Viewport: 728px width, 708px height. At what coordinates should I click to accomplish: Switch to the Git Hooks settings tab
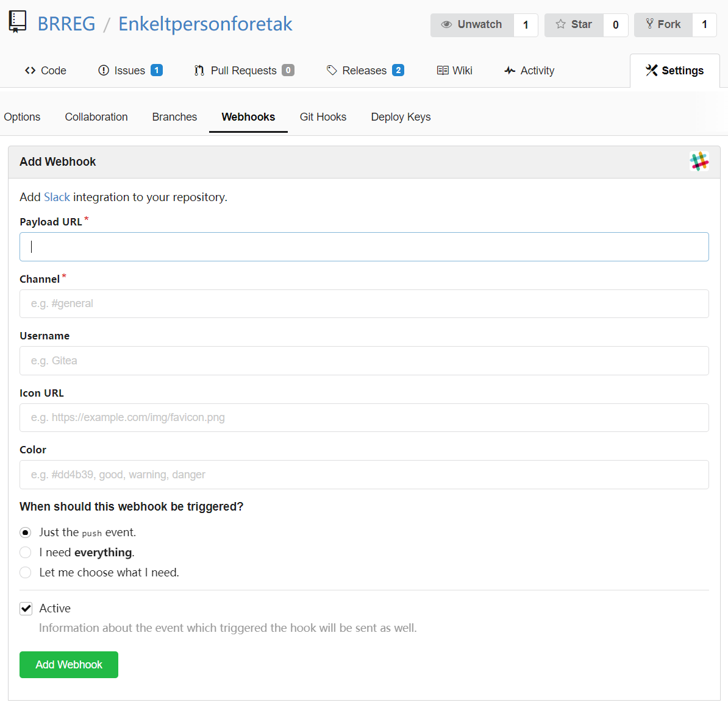[323, 117]
